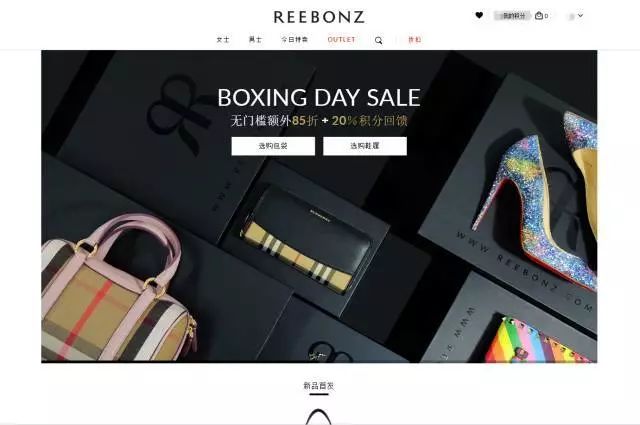Open the search magnifier

(x=379, y=40)
